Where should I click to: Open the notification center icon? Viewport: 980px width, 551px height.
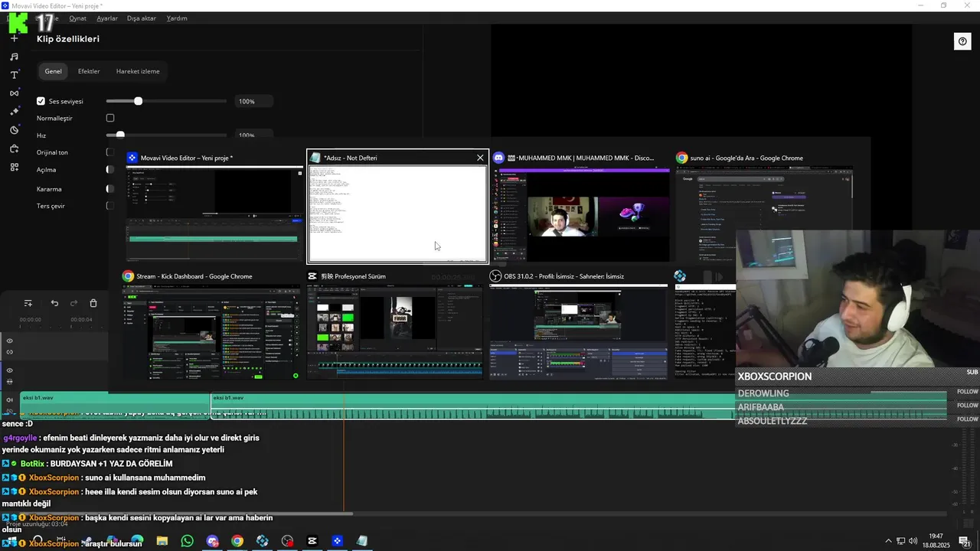point(965,541)
